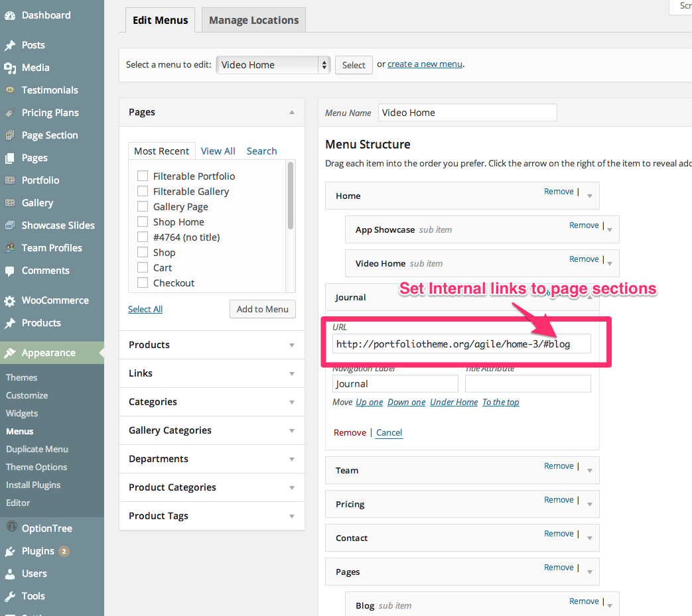This screenshot has width=692, height=616.
Task: Enable the Shop Home checkbox
Action: [142, 221]
